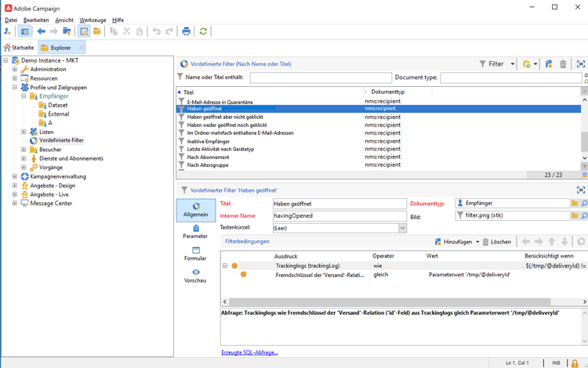The height and width of the screenshot is (368, 588).
Task: Click the new filter icon beside trash
Action: coord(549,64)
